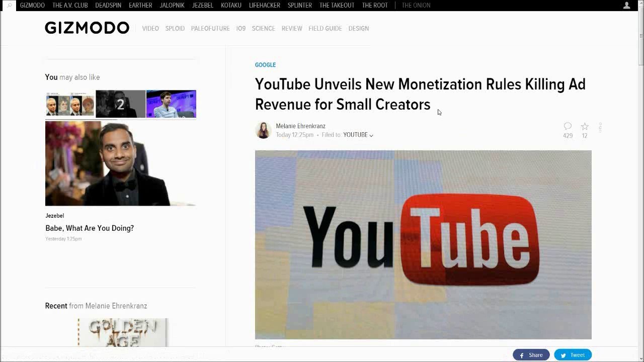Click Melanie Ehrenkranz's author avatar

[x=263, y=130]
